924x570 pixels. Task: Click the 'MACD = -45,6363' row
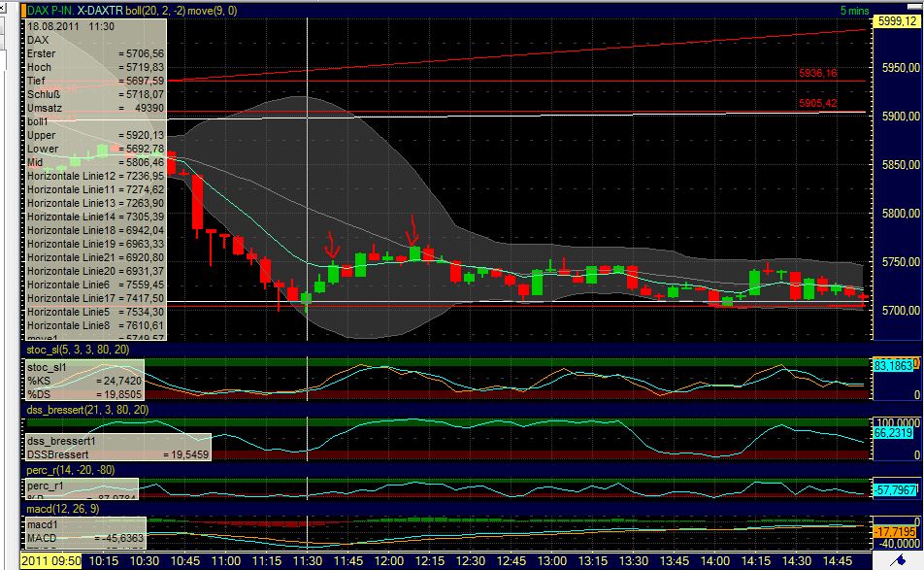pyautogui.click(x=85, y=538)
